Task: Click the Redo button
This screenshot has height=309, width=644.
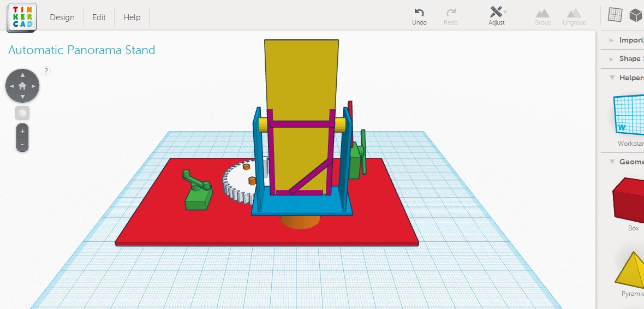Action: coord(451,16)
